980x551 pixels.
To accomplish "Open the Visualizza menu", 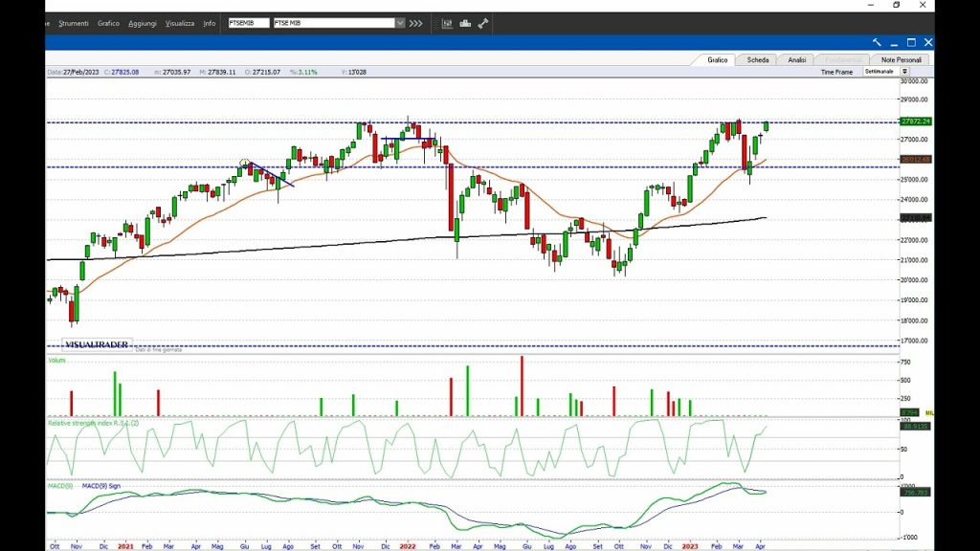I will click(x=179, y=23).
